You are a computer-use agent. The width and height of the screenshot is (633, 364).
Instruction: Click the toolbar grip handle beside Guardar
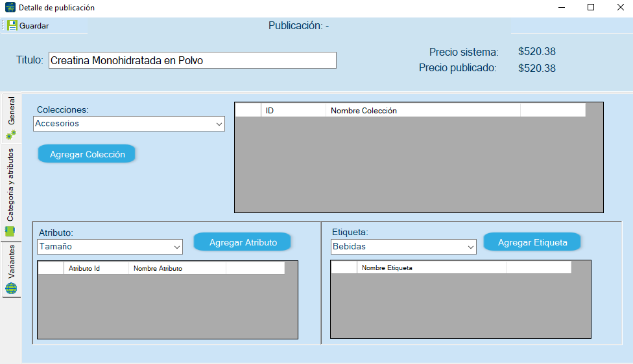[x=3, y=25]
